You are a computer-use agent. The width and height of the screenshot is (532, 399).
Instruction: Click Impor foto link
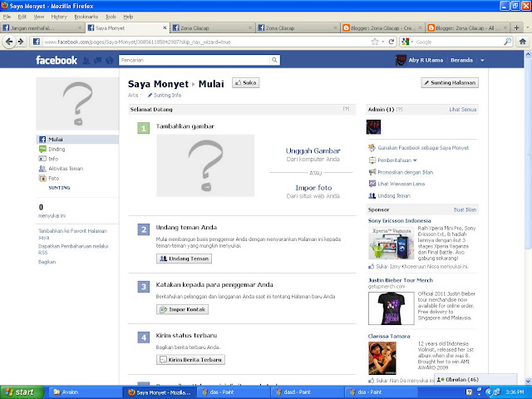tap(313, 188)
